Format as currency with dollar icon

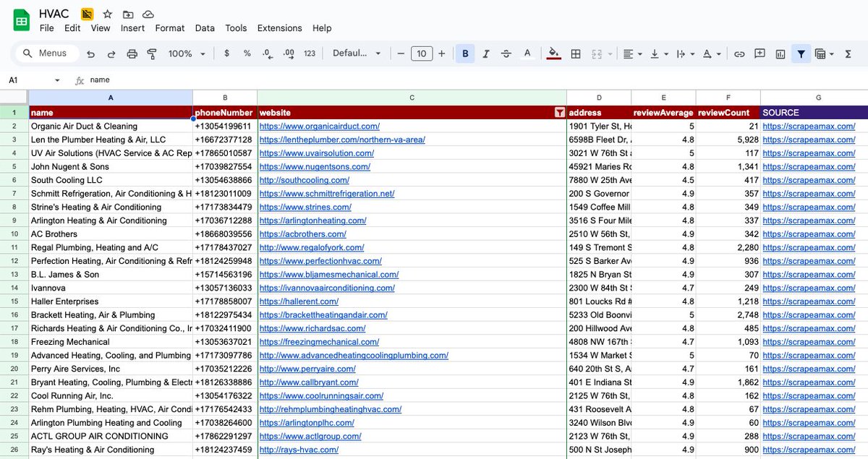[x=227, y=53]
